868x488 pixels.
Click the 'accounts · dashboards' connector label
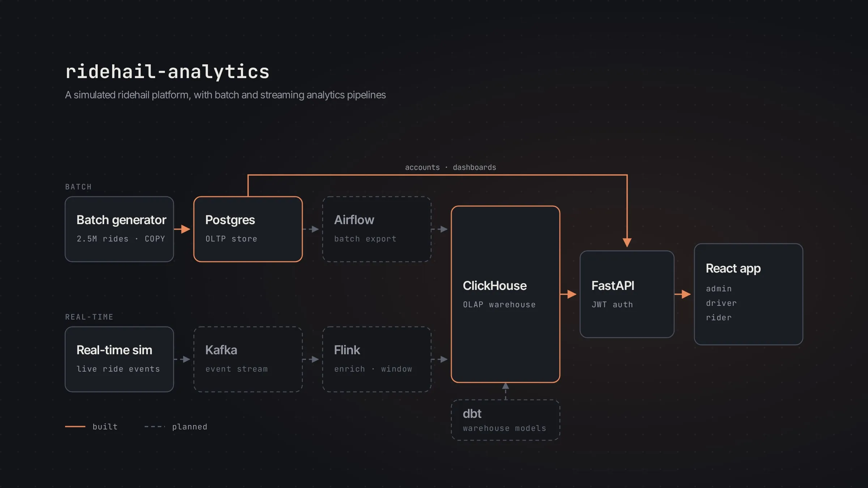click(451, 167)
